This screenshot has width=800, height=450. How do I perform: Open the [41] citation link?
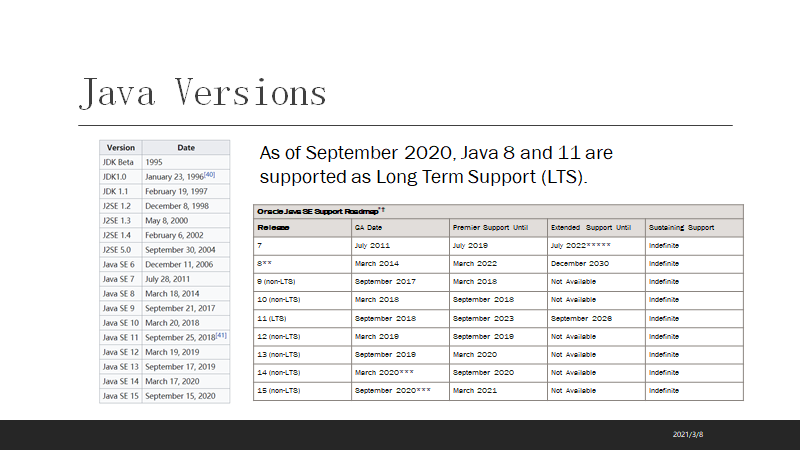point(221,335)
